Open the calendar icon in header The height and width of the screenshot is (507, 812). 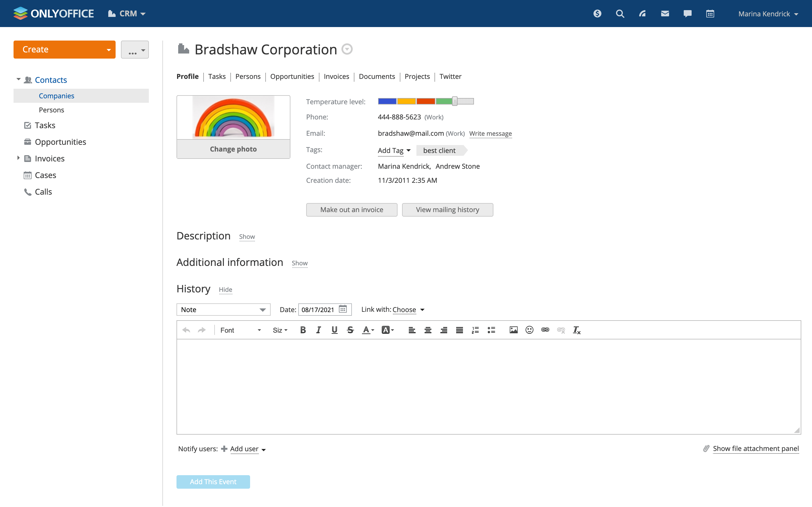coord(710,14)
